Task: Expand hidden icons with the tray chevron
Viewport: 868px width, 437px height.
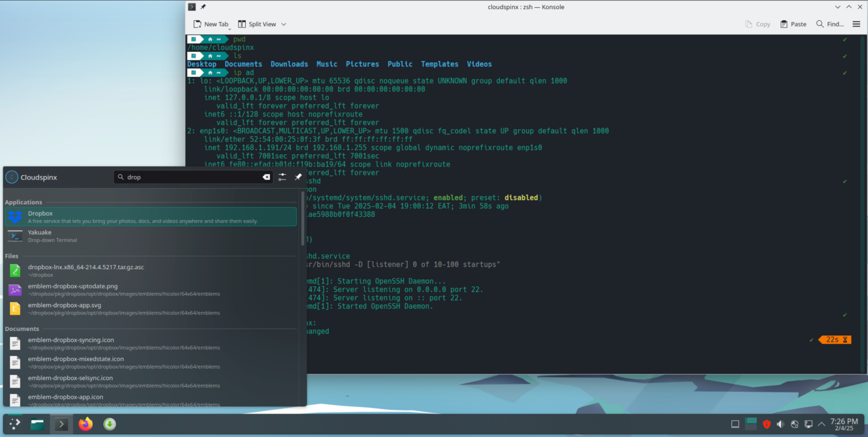Action: [x=821, y=423]
